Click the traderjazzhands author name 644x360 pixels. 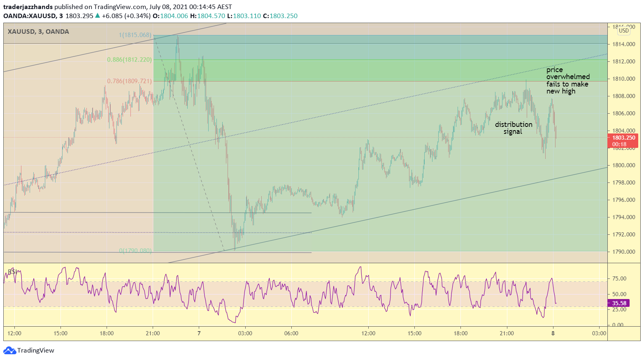pyautogui.click(x=28, y=7)
